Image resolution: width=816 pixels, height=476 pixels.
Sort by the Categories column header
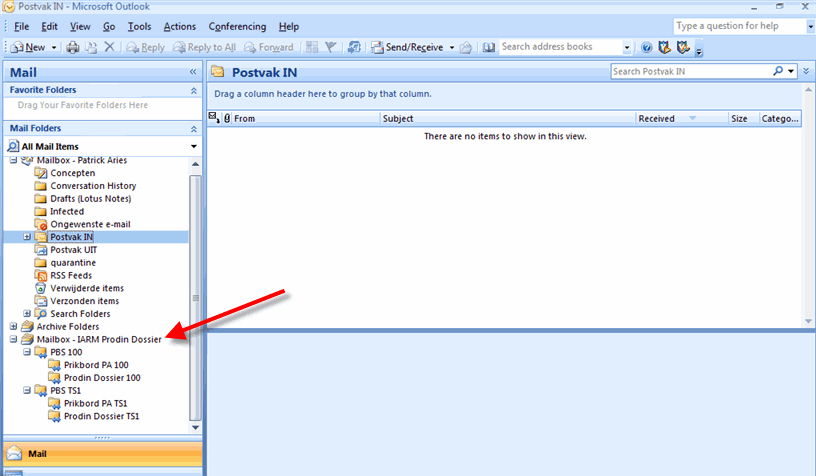coord(780,119)
